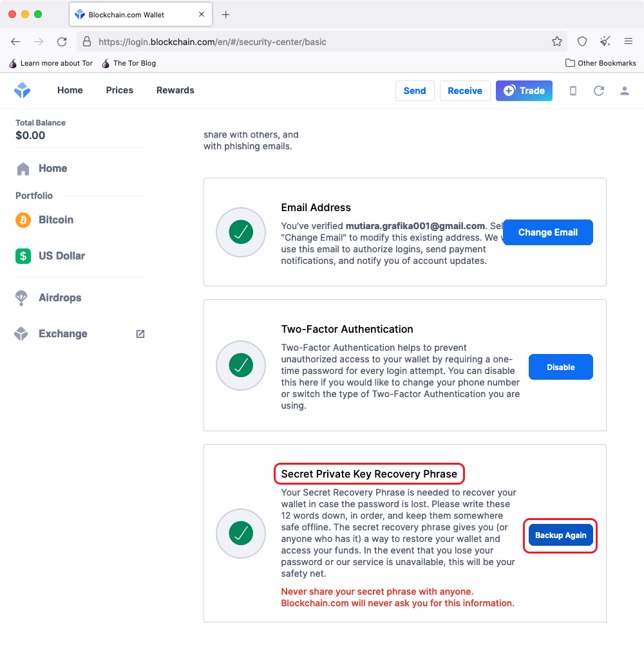Viewport: 644px width, 652px height.
Task: Click the Two-Factor Authentication heading
Action: 347,330
